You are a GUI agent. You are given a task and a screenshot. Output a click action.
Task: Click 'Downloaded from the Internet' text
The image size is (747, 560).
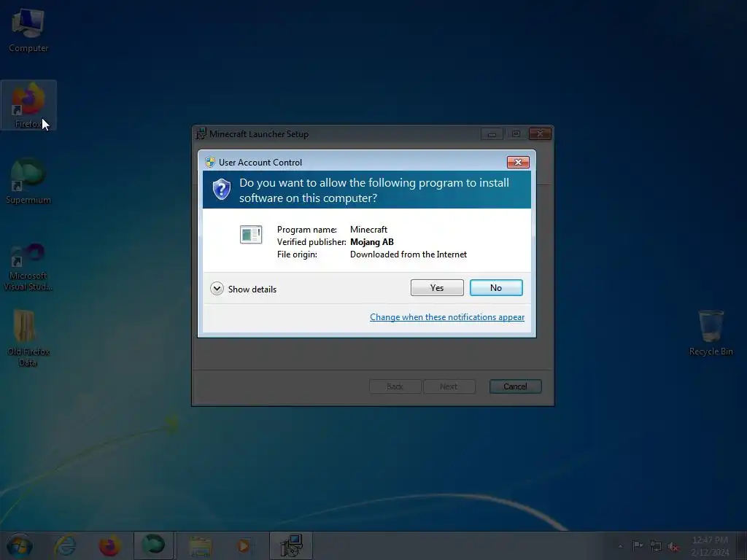(409, 254)
